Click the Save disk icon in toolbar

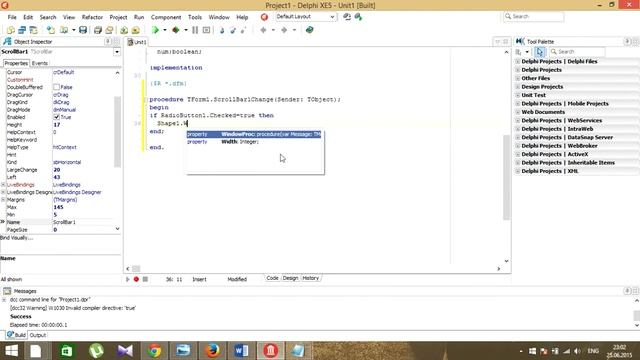[83, 30]
